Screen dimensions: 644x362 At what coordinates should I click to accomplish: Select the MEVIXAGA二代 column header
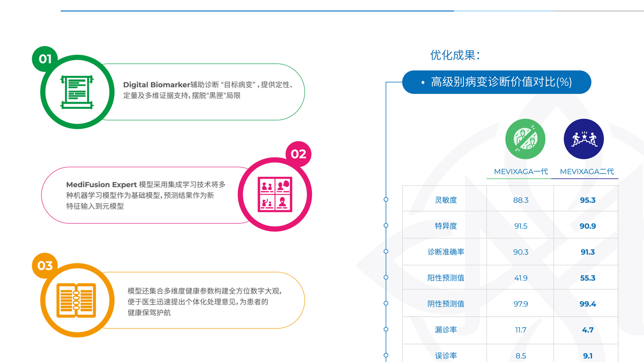(587, 172)
